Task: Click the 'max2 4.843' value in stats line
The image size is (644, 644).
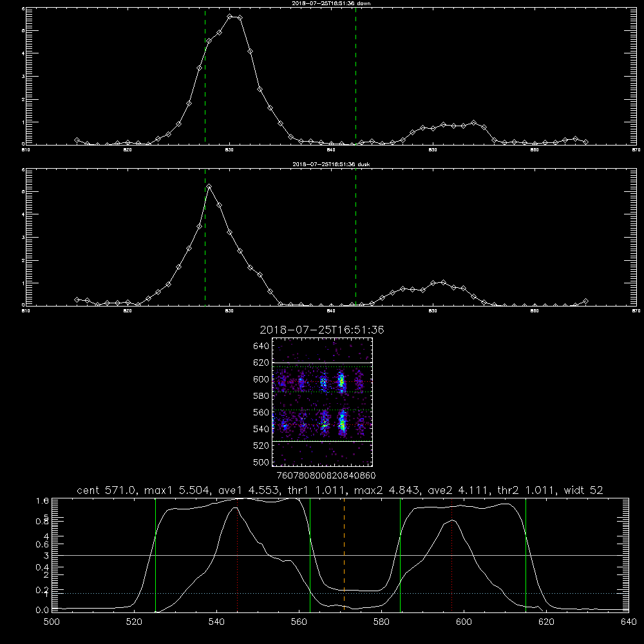Action: [x=387, y=490]
